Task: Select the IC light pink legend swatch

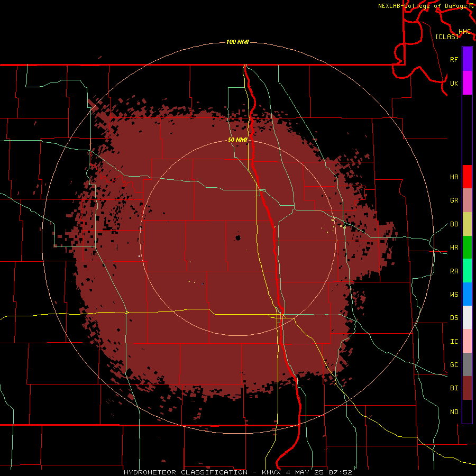Action: click(467, 341)
